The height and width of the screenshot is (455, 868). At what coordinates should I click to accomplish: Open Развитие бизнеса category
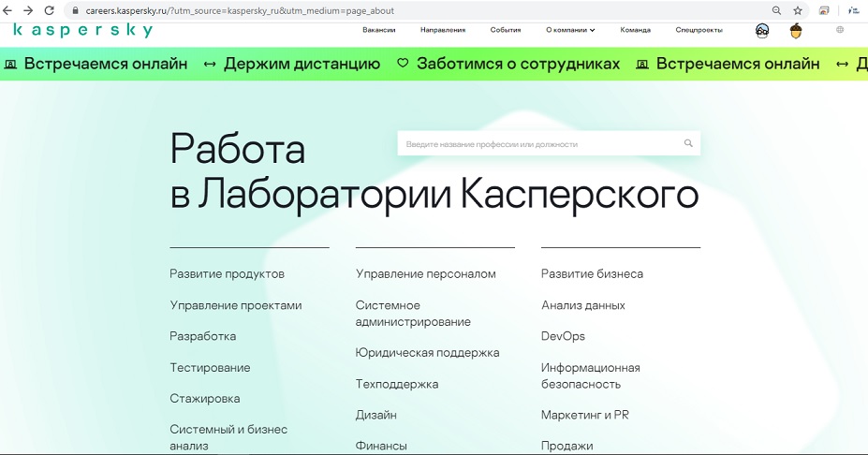tap(593, 274)
